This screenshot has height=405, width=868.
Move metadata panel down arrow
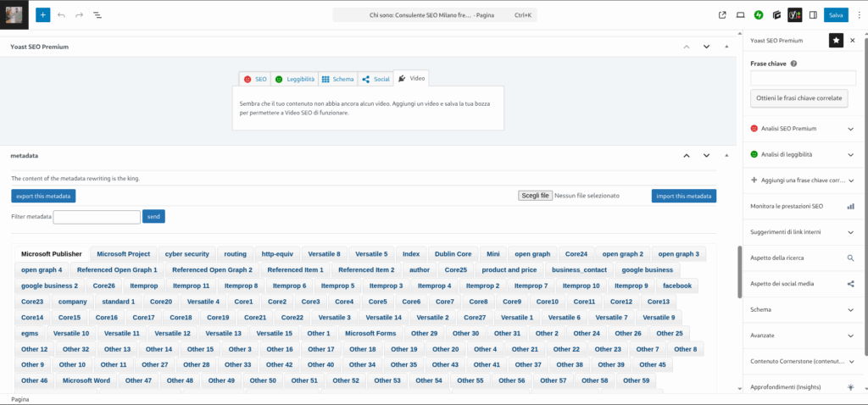tap(706, 156)
